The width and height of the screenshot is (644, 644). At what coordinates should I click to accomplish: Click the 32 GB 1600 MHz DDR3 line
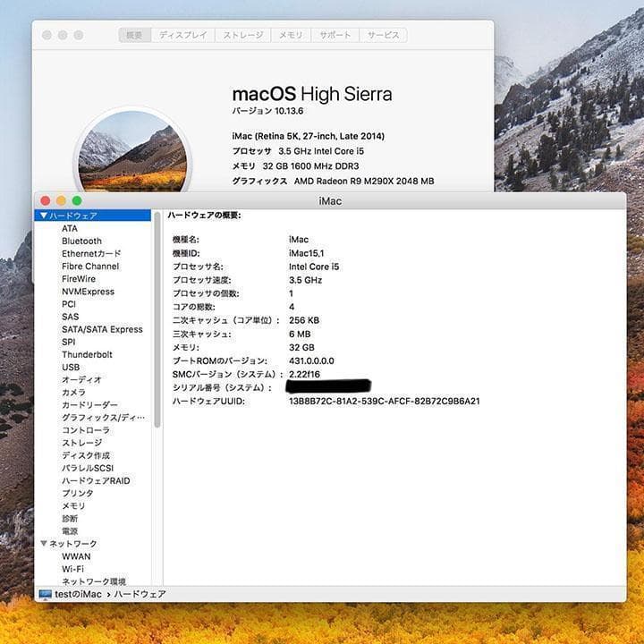296,166
